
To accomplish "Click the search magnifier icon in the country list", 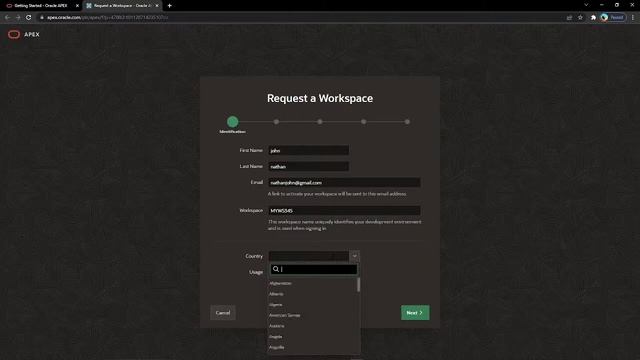I will click(276, 269).
